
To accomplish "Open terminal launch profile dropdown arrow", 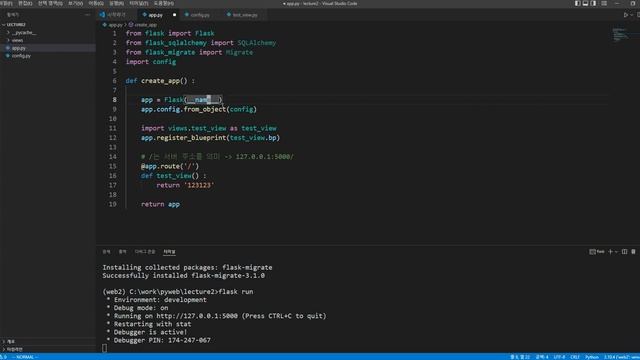I will [616, 252].
